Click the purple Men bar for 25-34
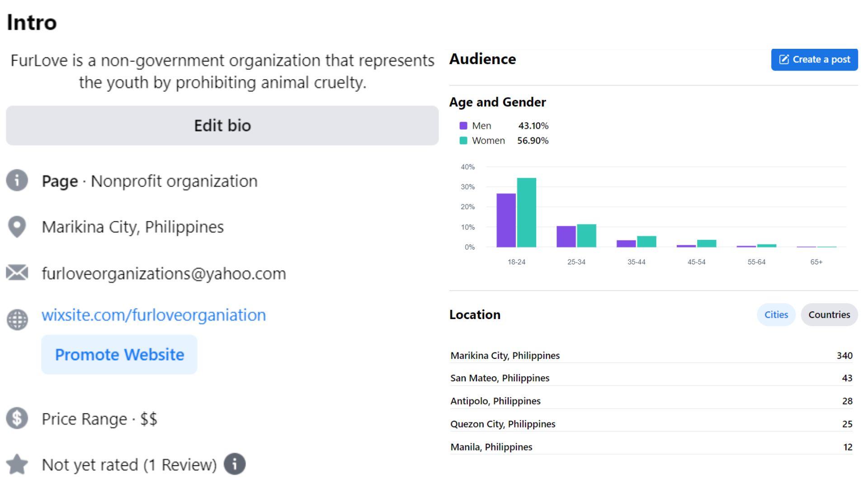This screenshot has width=868, height=488. point(566,236)
